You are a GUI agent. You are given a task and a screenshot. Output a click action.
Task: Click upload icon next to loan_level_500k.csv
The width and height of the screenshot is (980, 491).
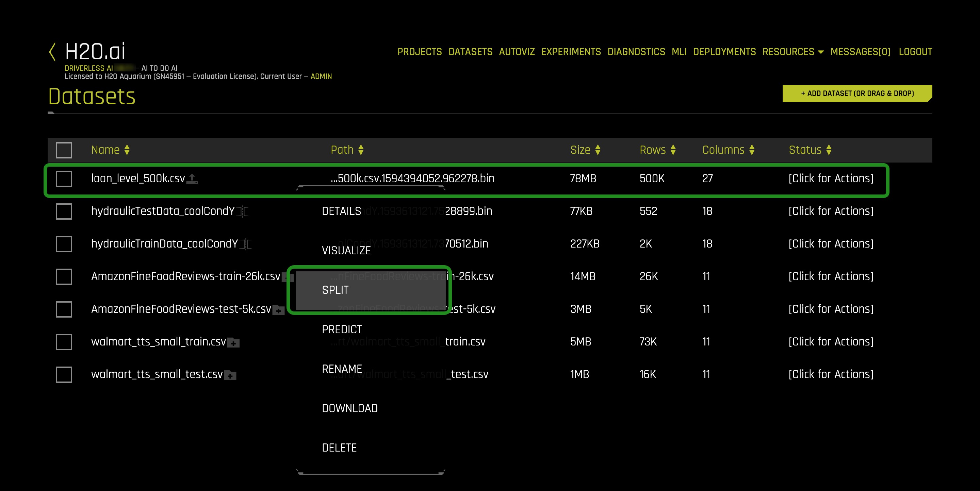[192, 179]
